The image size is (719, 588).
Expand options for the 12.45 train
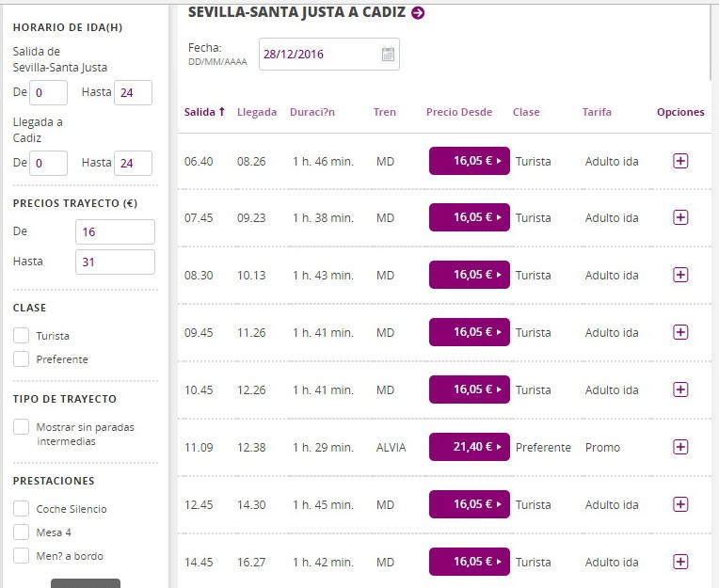(x=680, y=504)
